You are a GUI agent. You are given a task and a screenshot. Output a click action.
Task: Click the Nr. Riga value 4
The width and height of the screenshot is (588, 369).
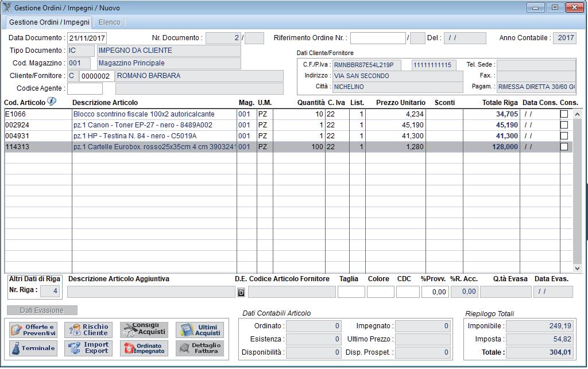50,291
